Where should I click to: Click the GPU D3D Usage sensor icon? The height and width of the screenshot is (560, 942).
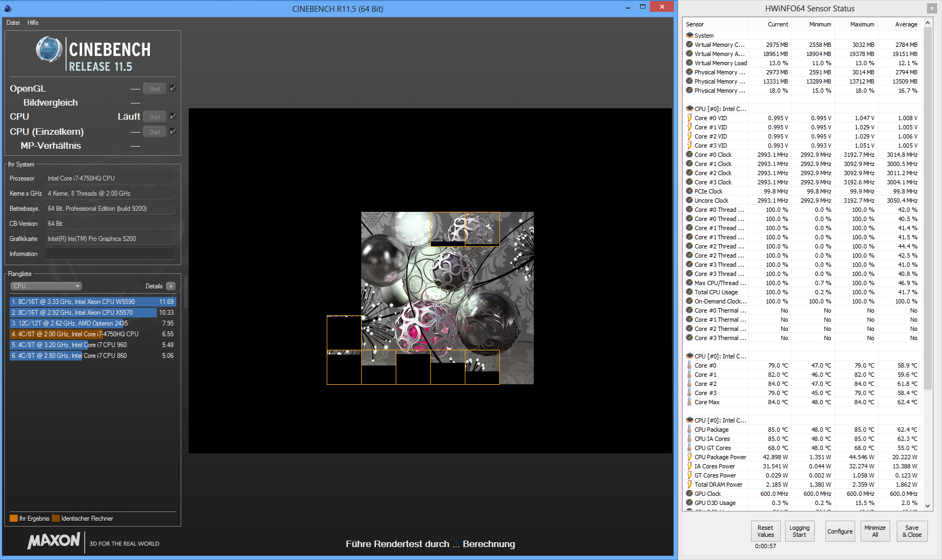point(689,503)
